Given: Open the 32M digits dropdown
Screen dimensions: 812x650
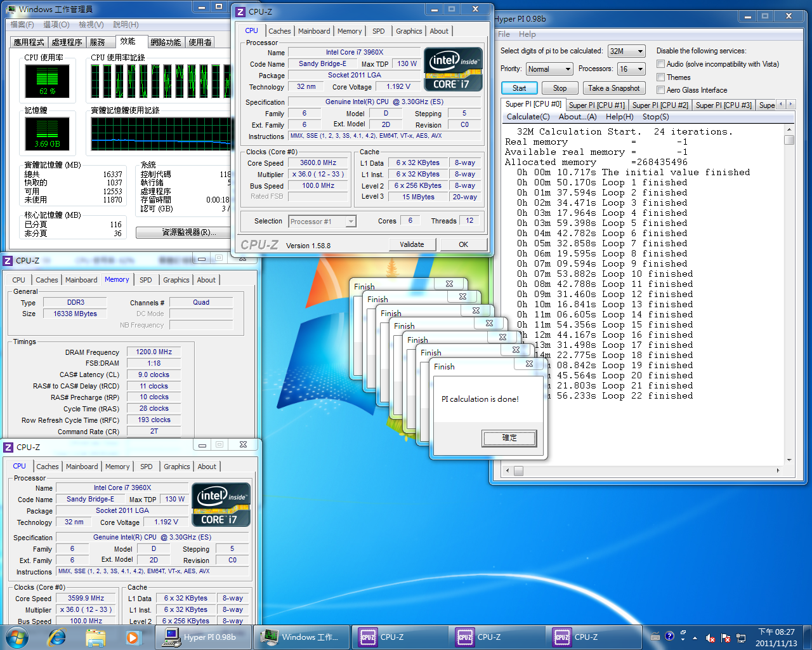Looking at the screenshot, I should [626, 51].
